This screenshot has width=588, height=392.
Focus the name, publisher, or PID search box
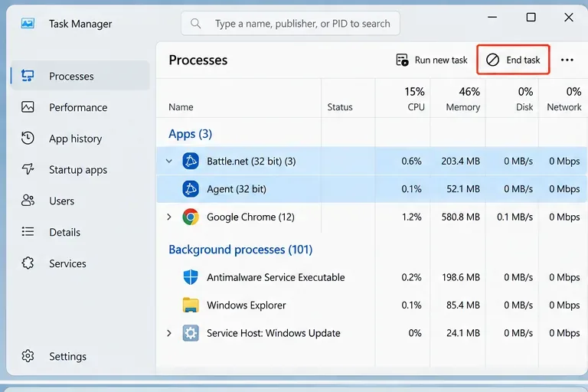pyautogui.click(x=290, y=23)
